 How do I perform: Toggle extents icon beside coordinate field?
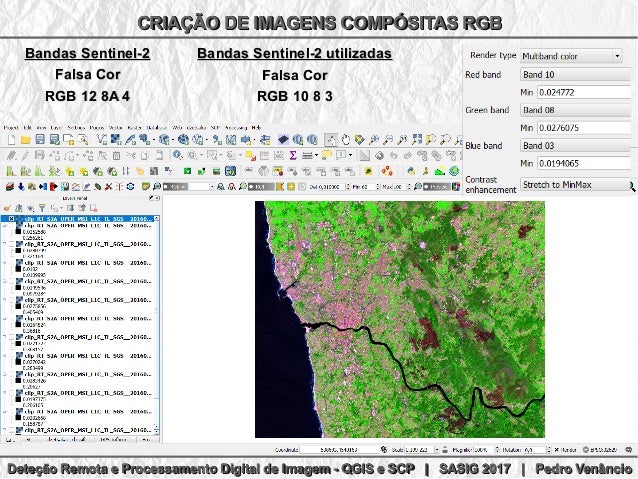pos(384,450)
